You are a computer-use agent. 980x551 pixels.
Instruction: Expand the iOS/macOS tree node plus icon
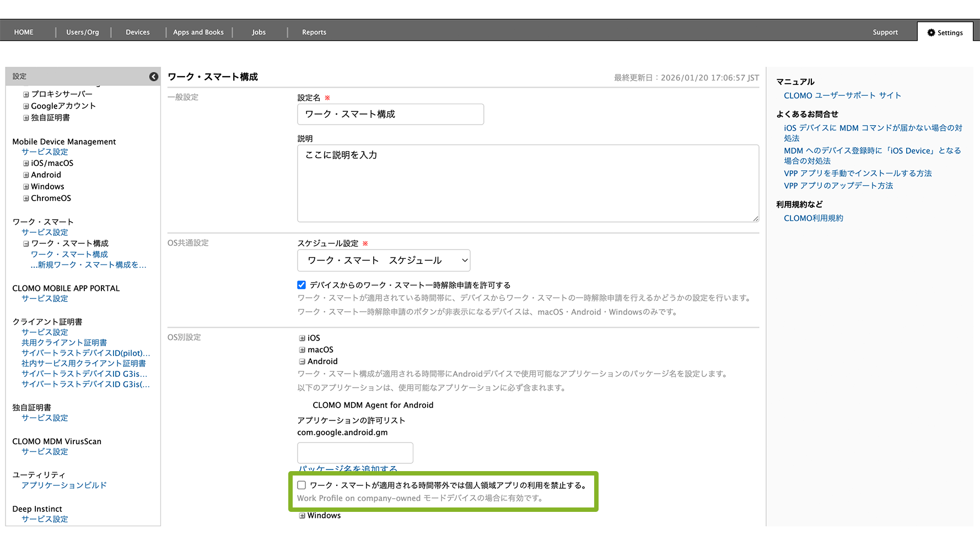click(x=26, y=164)
